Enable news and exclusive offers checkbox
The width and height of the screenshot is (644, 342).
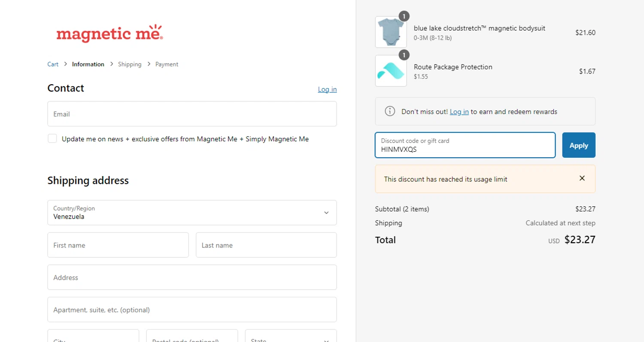[52, 138]
